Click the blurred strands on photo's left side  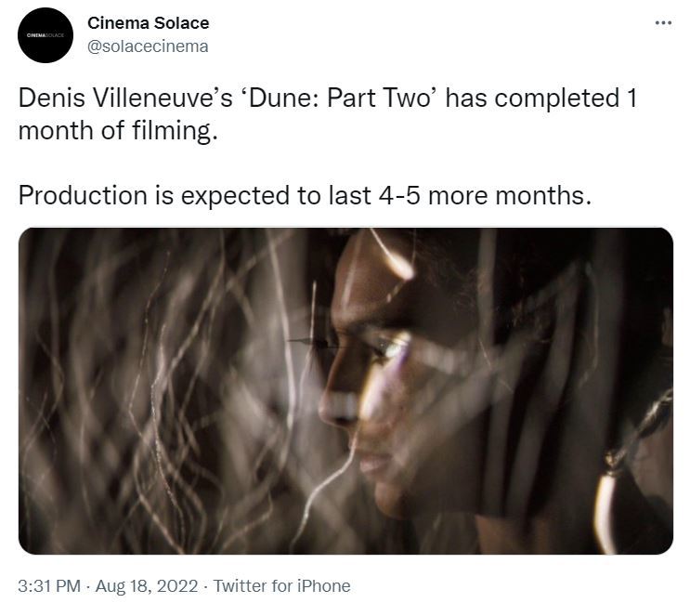click(x=139, y=390)
